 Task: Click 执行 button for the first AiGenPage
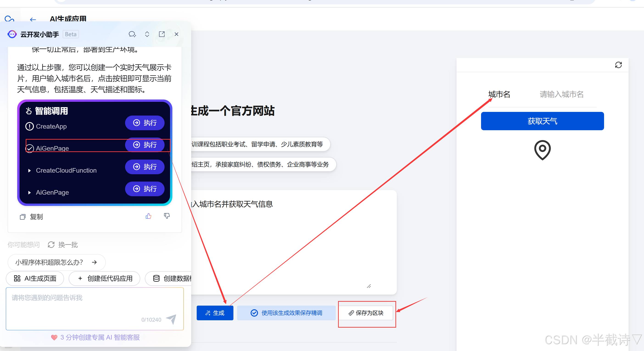point(145,144)
